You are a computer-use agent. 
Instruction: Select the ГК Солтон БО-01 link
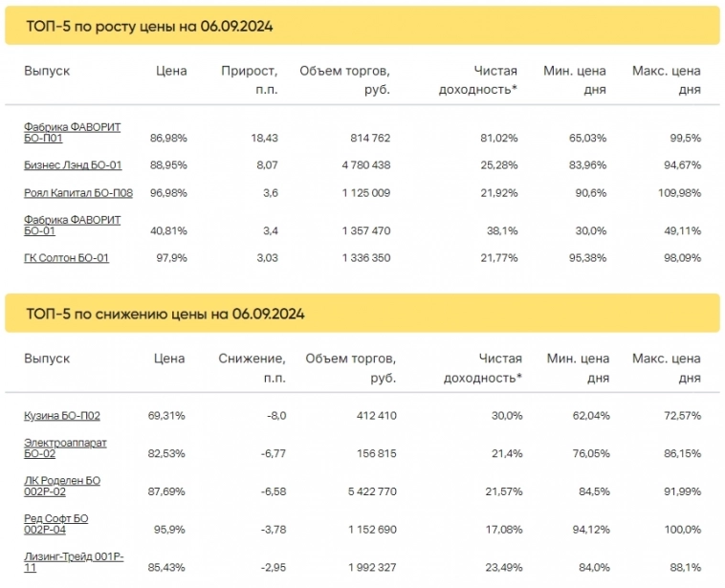pos(66,257)
